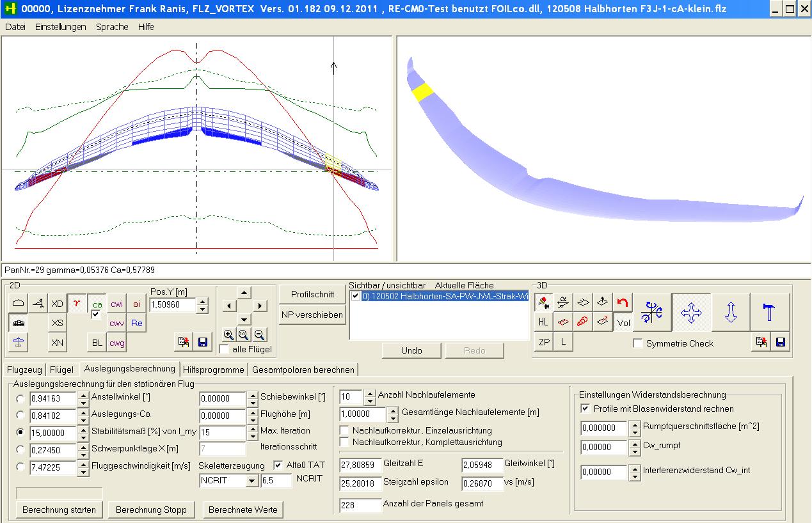Open the NCRIT dropdown list
The height and width of the screenshot is (523, 812).
point(251,481)
